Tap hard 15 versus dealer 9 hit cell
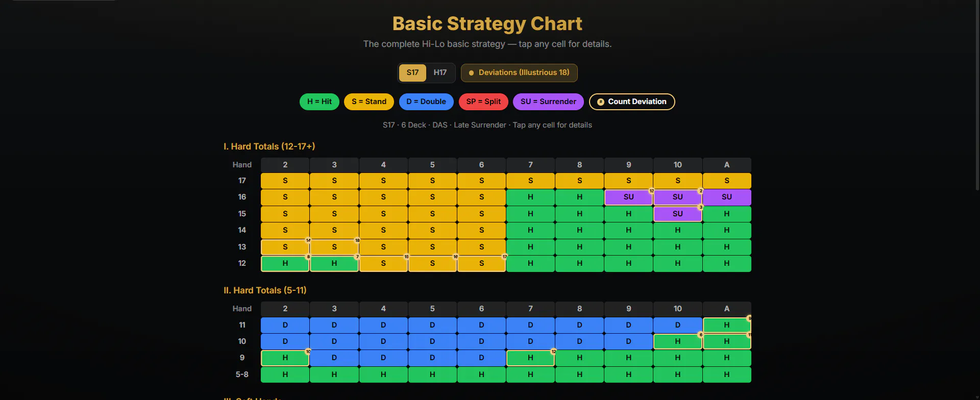 (629, 214)
